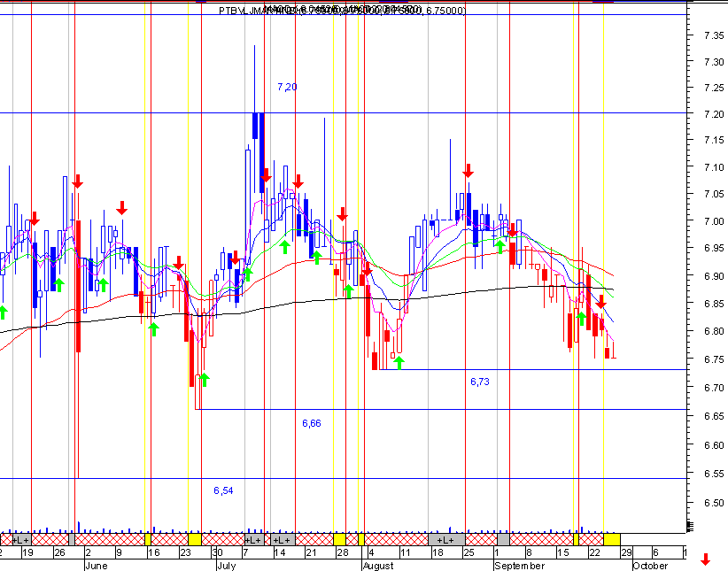Click the blue 6,73 annotation label
This screenshot has width=728, height=571.
(480, 382)
